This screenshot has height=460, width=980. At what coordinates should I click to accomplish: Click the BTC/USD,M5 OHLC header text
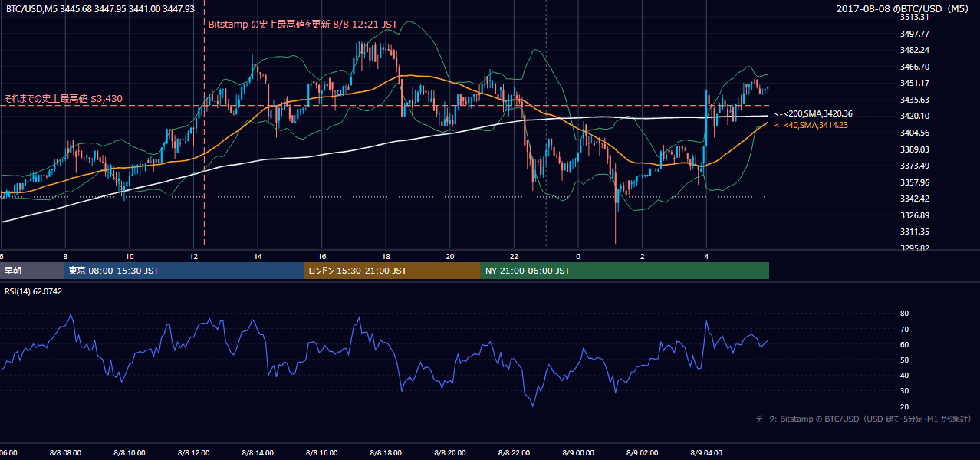coord(99,8)
